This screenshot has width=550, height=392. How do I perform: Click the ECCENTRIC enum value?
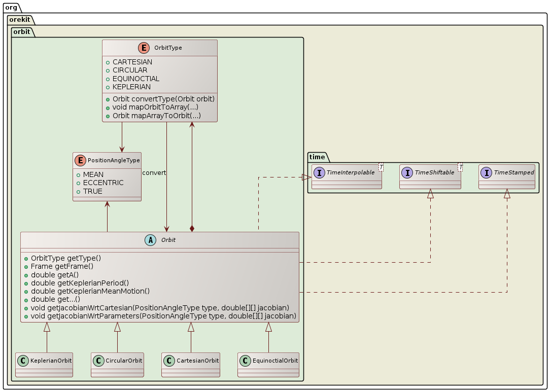point(103,183)
